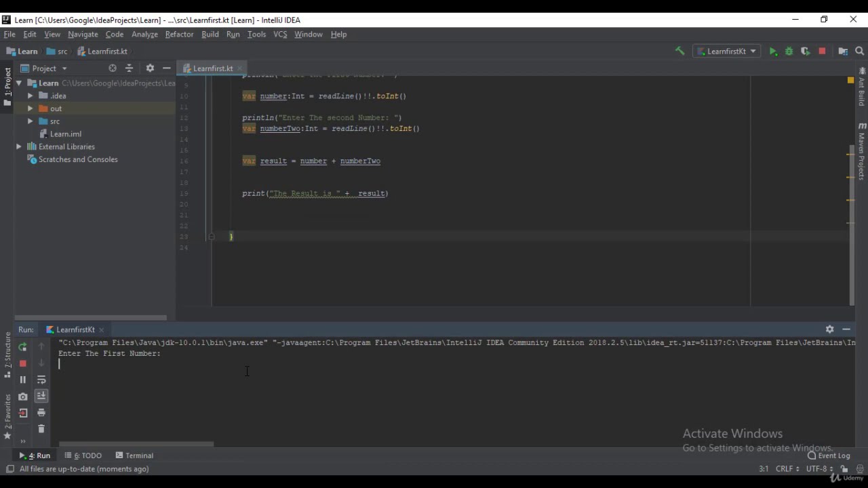Click the Up the stack trace arrow
Image resolution: width=868 pixels, height=488 pixels.
coord(41,346)
